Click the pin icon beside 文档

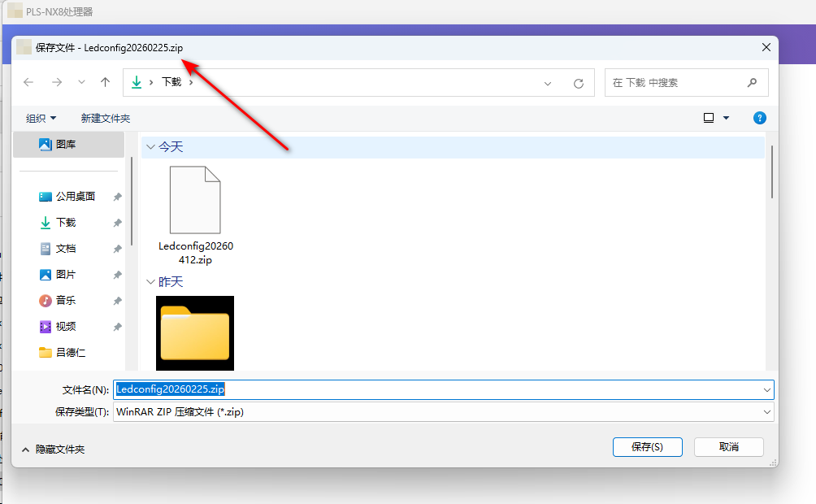[x=118, y=249]
